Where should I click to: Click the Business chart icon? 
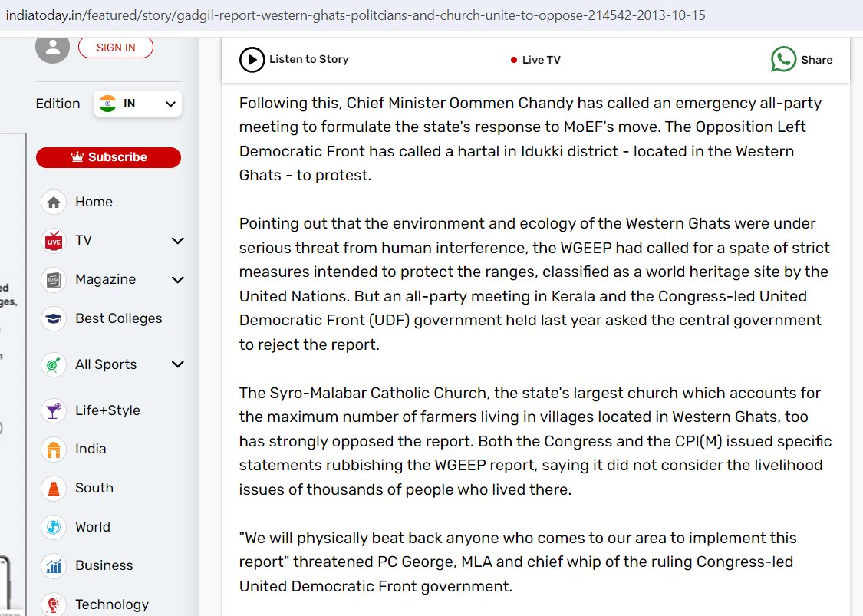[x=54, y=566]
